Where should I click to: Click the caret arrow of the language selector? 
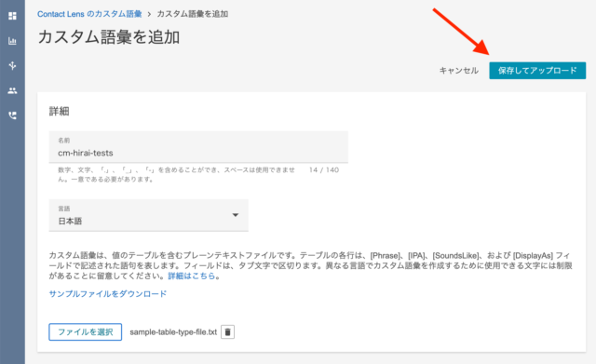coord(236,215)
